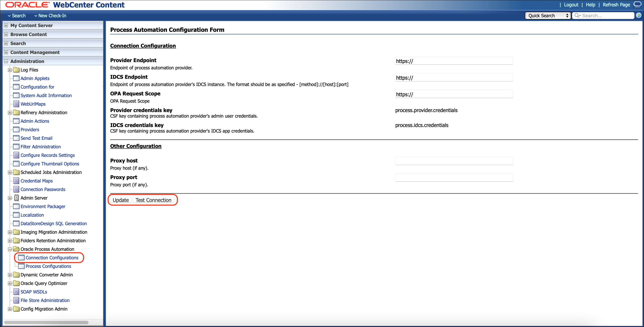644x327 pixels.
Task: Open the Admin Actions link
Action: coord(35,121)
